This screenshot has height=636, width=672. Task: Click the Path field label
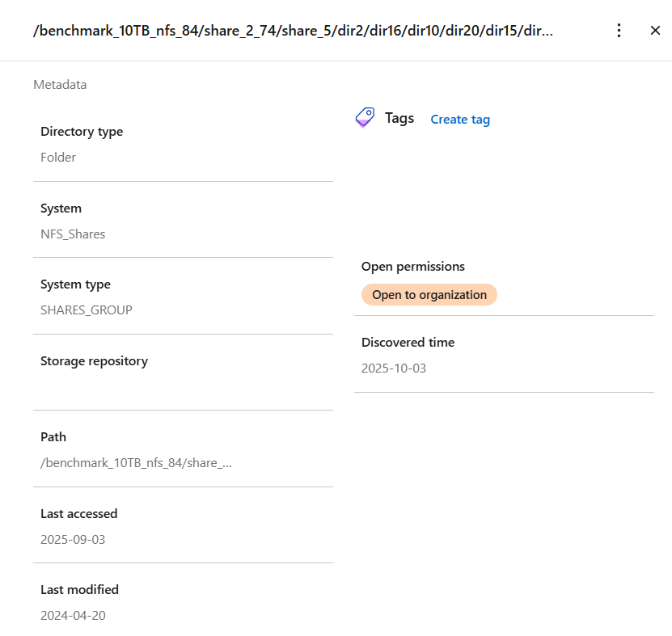point(53,437)
